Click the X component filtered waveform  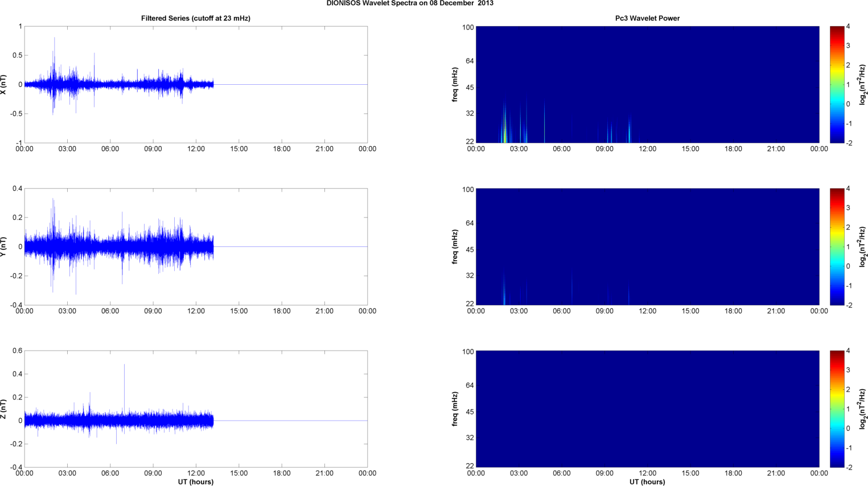[x=118, y=84]
